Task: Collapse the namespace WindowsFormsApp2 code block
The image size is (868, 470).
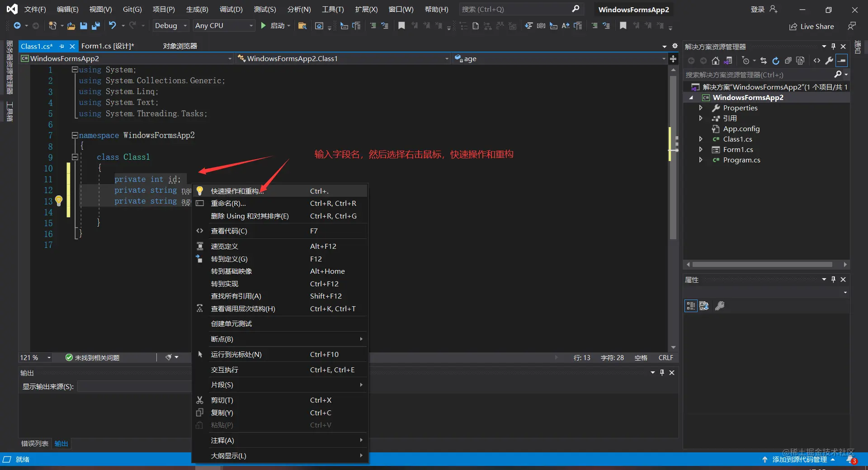Action: 75,135
